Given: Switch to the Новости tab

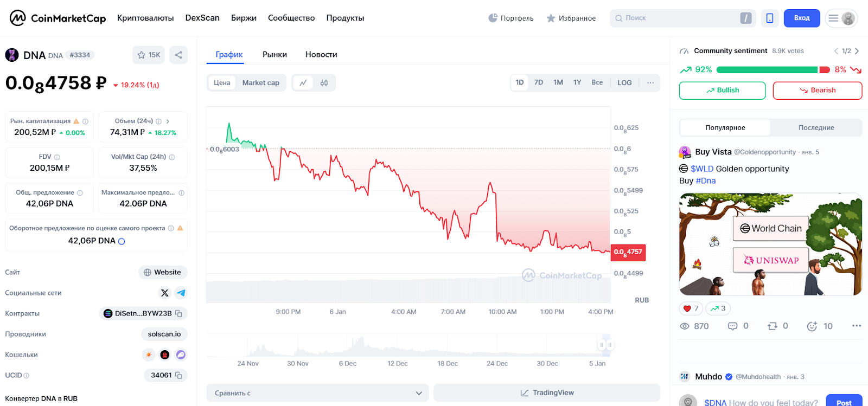Looking at the screenshot, I should (321, 54).
